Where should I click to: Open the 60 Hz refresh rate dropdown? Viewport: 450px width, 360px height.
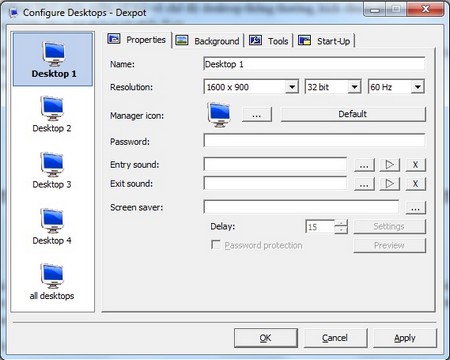[417, 87]
